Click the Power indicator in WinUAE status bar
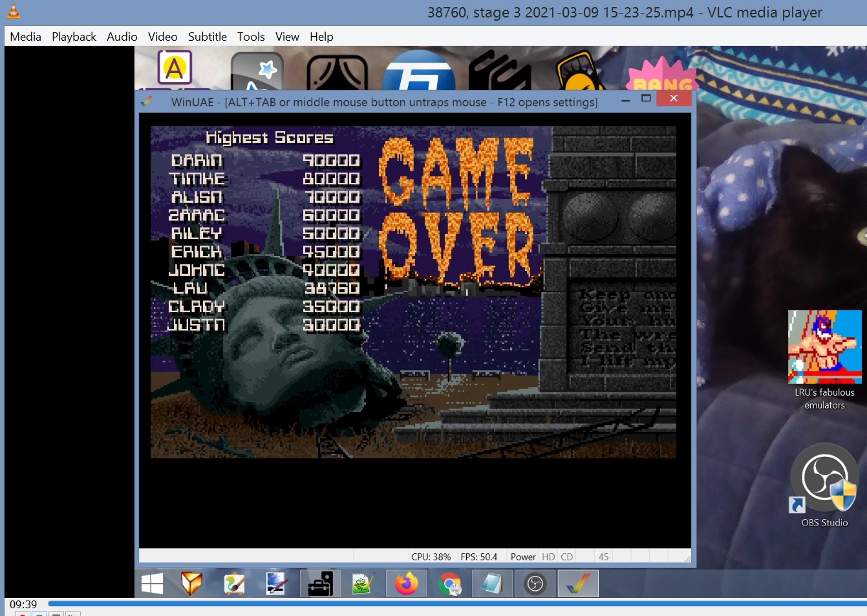 (x=522, y=557)
